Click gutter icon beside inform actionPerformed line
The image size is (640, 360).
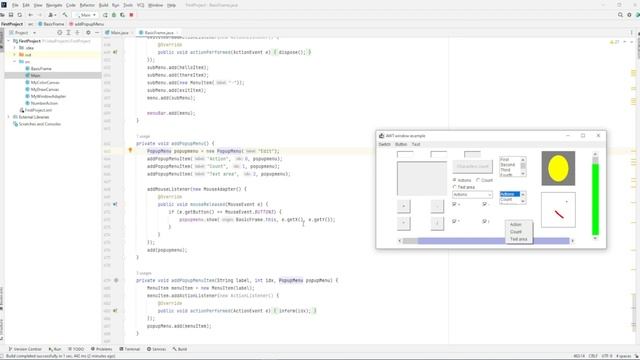[x=115, y=311]
